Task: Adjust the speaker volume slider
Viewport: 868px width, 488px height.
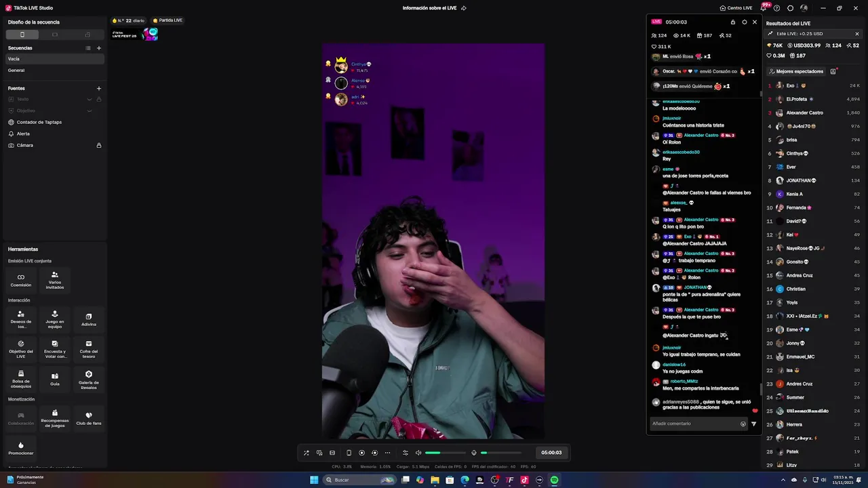Action: (x=446, y=453)
